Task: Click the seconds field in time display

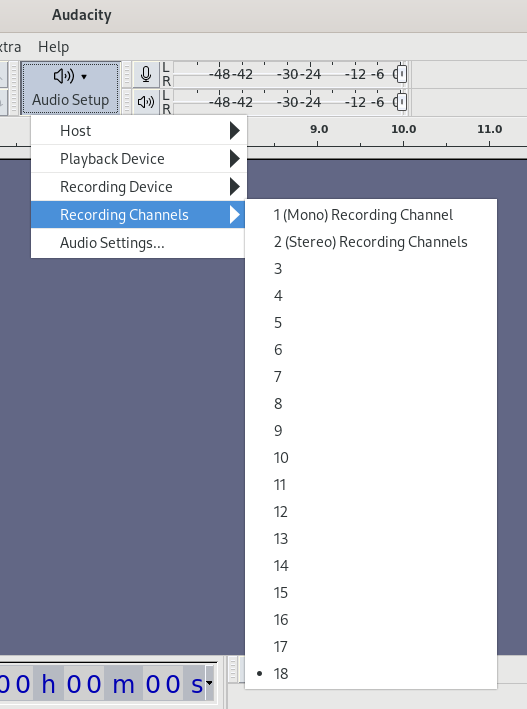Action: tap(163, 683)
